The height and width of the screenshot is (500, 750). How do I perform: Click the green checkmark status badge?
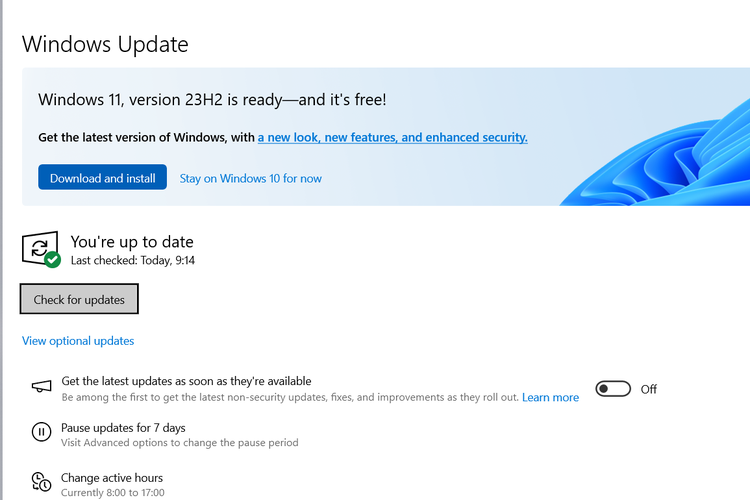[x=53, y=260]
